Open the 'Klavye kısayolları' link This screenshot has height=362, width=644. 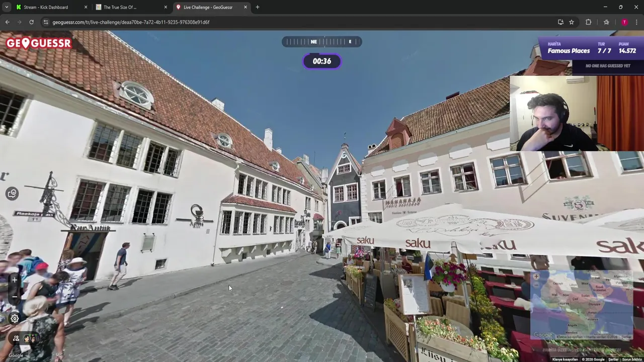tap(565, 359)
